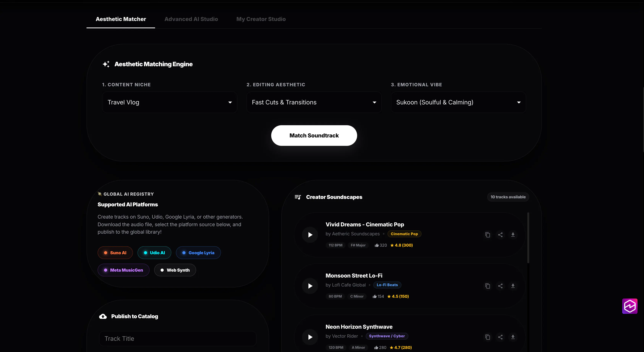This screenshot has height=352, width=644.
Task: Share the Vivid Dreams track
Action: click(x=500, y=235)
